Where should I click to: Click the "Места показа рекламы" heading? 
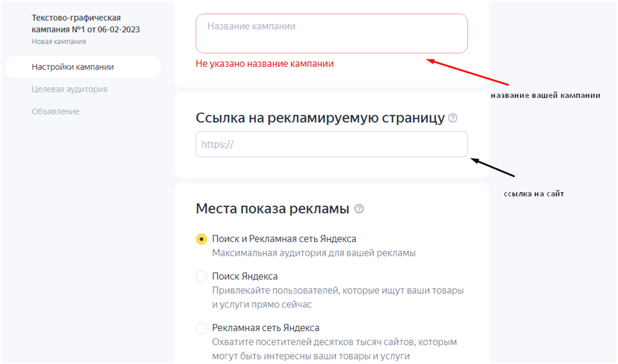point(273,209)
